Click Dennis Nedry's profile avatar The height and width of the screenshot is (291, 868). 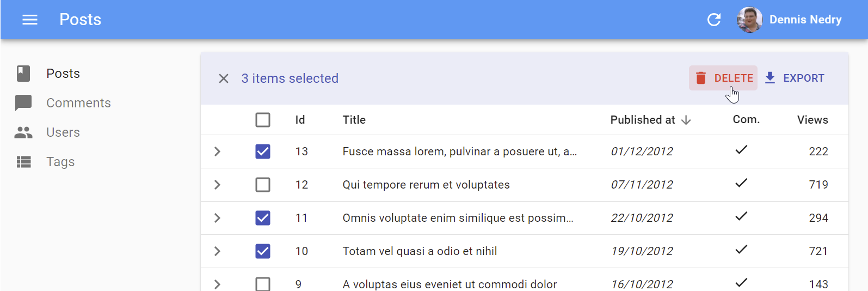749,20
